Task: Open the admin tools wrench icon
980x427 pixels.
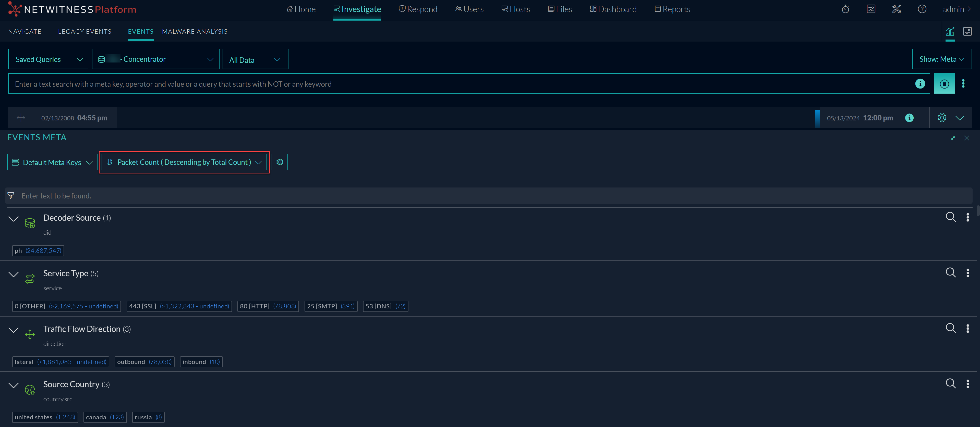Action: (896, 9)
